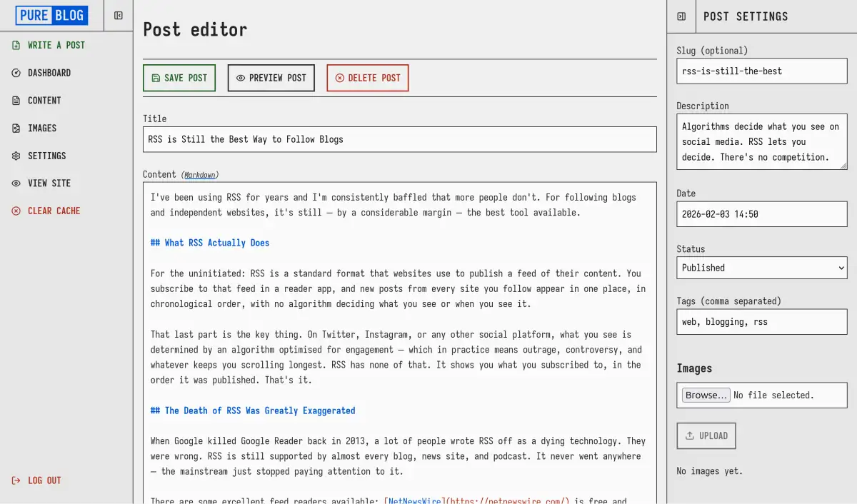
Task: Collapse the left sidebar panel icon
Action: (119, 16)
